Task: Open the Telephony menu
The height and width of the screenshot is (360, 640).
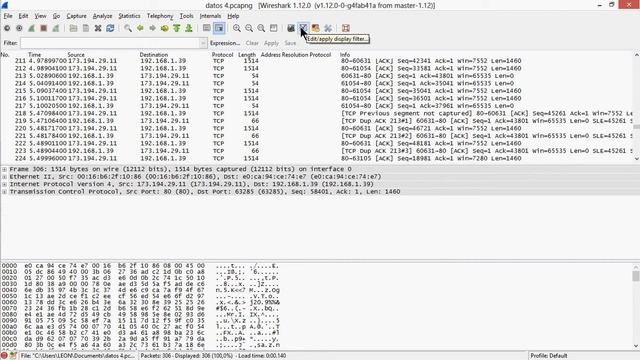Action: [160, 16]
